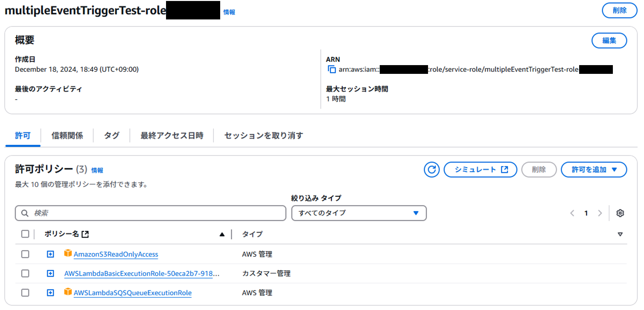Open the AWSLambdaBasicExecutionRole-50eca2b7 policy link
The height and width of the screenshot is (310, 644).
coord(142,273)
